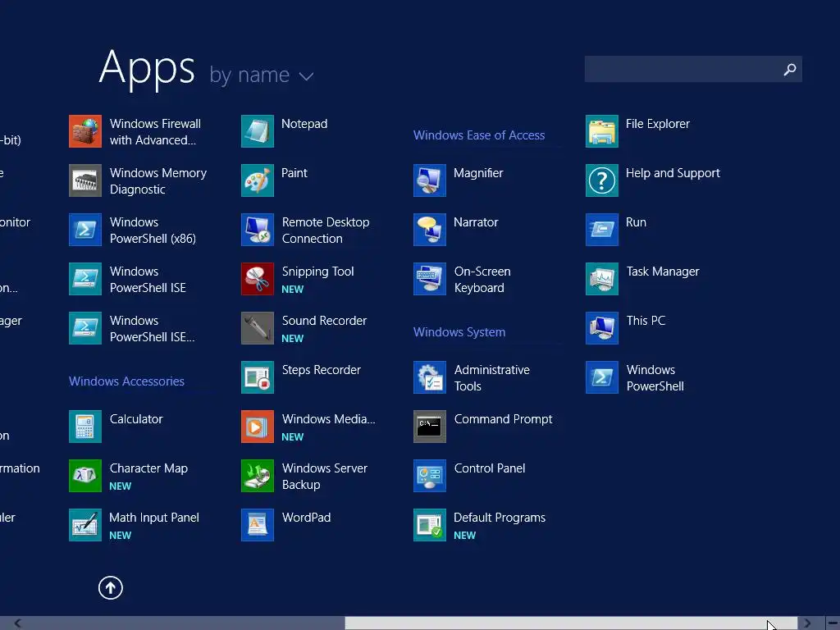The height and width of the screenshot is (630, 840).
Task: Open the 'by name' sort dropdown
Action: [x=262, y=75]
